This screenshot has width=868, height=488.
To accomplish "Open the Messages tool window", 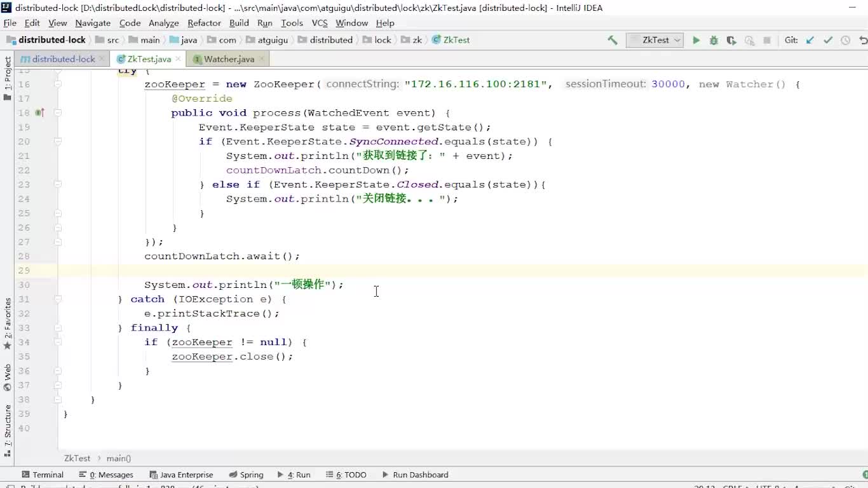I will (x=106, y=475).
